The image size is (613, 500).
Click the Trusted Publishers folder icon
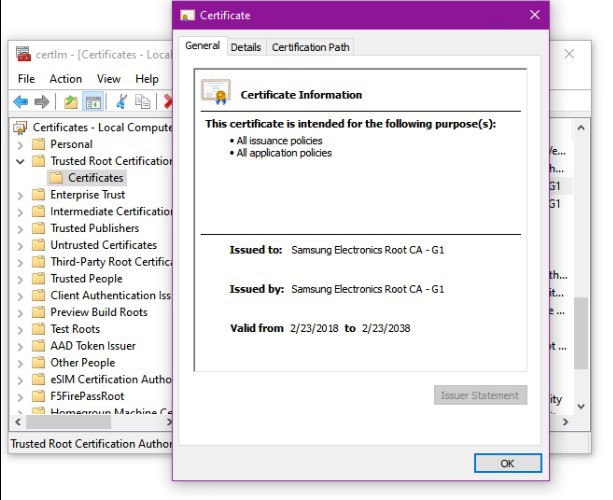coord(38,228)
